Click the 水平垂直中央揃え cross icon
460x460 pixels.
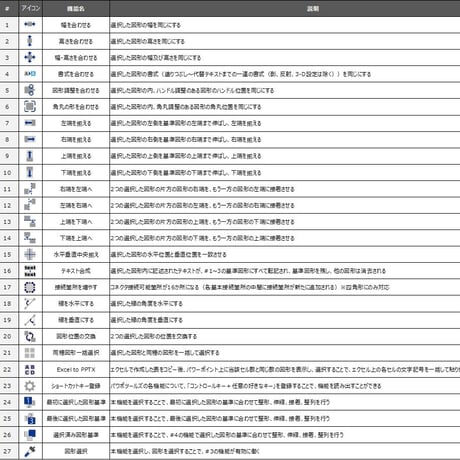(30, 254)
